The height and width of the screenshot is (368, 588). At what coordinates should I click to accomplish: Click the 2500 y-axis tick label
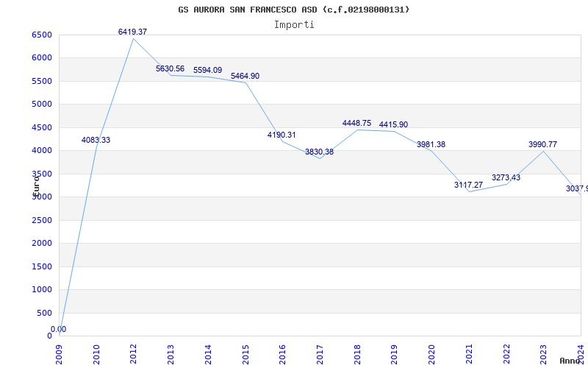42,220
